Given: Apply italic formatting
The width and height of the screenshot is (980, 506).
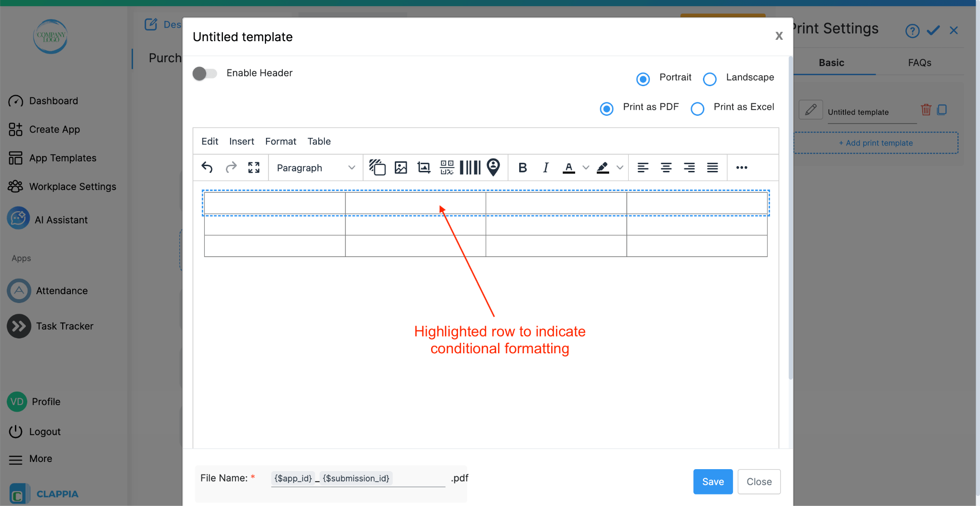Looking at the screenshot, I should (546, 168).
